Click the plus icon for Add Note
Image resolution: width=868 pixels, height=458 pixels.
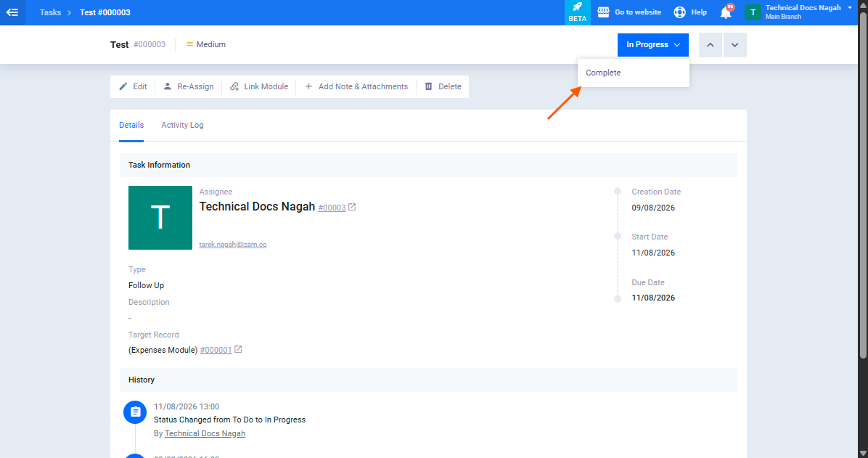tap(309, 86)
